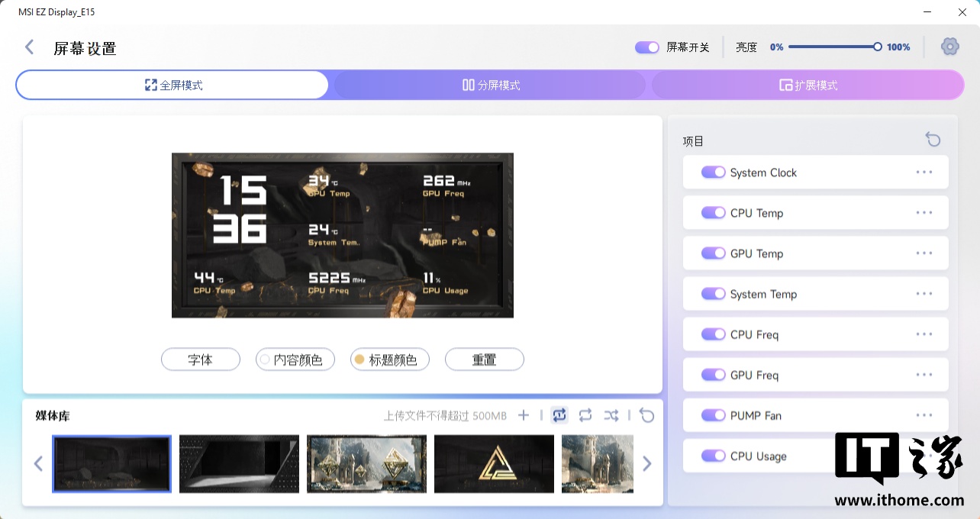Open GPU Freq more options dots
The image size is (980, 519).
pyautogui.click(x=924, y=375)
